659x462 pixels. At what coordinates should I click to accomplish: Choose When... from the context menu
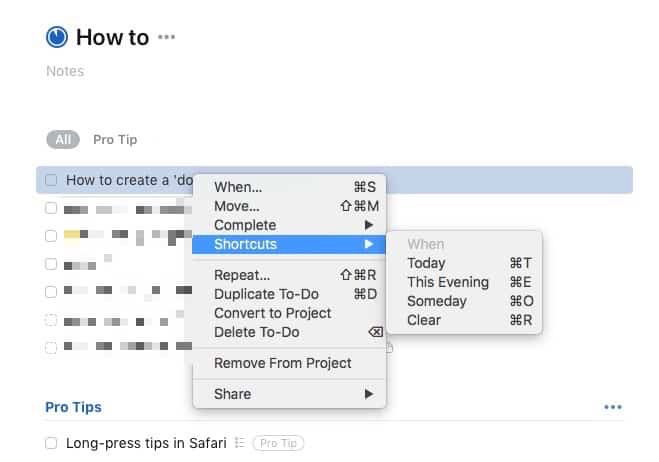tap(238, 187)
